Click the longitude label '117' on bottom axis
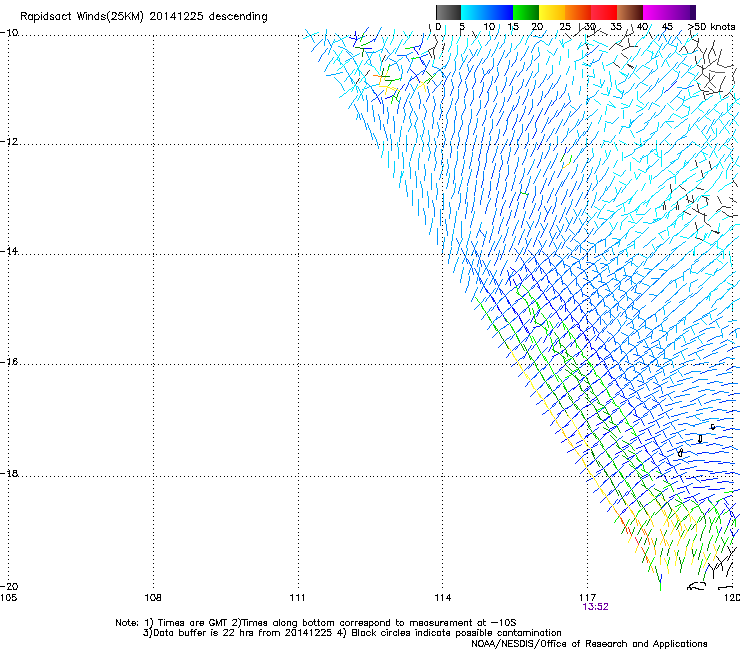 pyautogui.click(x=588, y=598)
